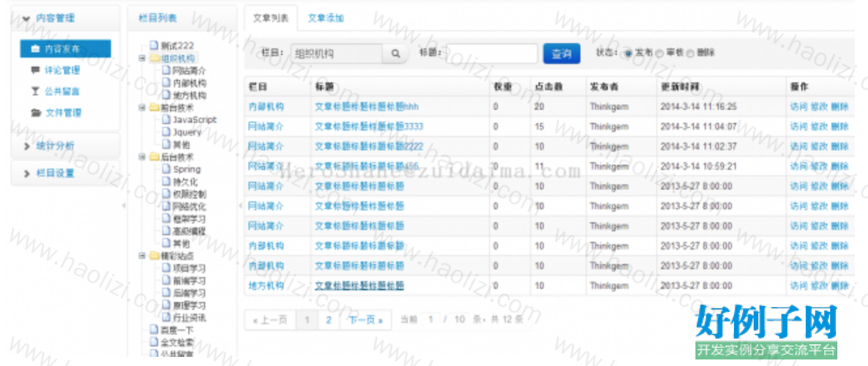Viewport: 868px width, 366px height.
Task: Select 网络优化 in the column tree
Action: tap(190, 207)
